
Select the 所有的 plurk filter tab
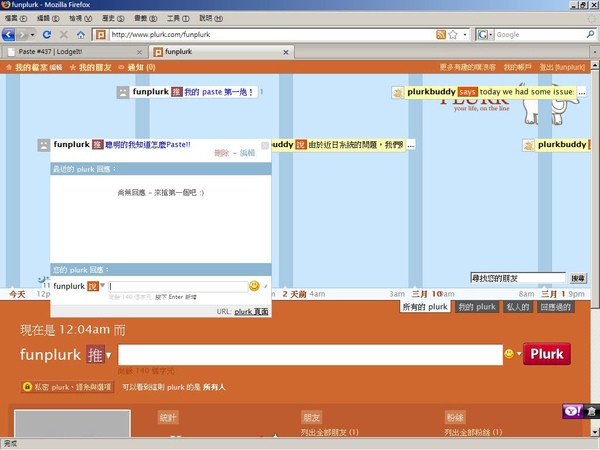click(x=425, y=307)
